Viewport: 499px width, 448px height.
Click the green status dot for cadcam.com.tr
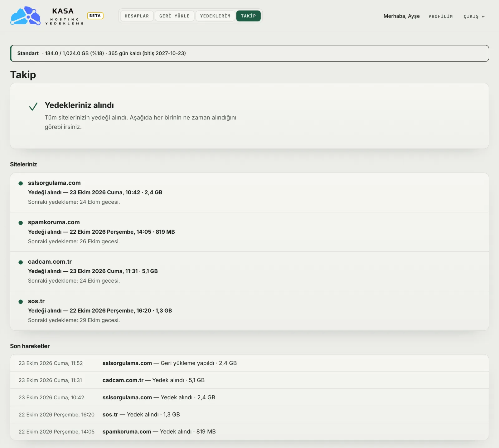pos(21,262)
